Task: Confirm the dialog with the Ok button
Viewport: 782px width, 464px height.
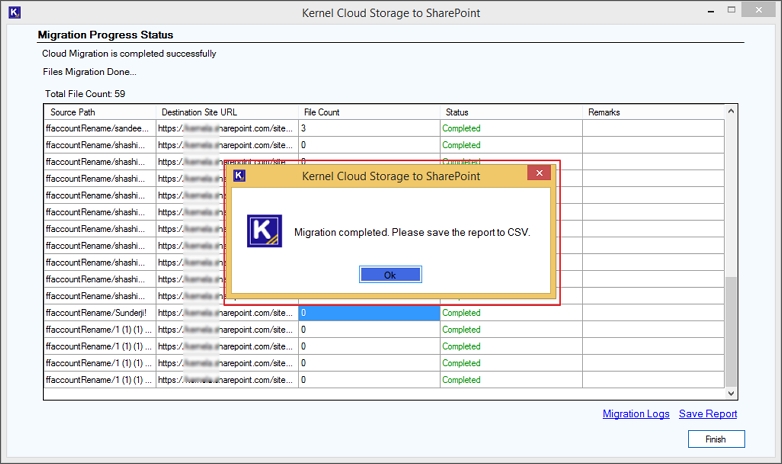Action: [390, 274]
